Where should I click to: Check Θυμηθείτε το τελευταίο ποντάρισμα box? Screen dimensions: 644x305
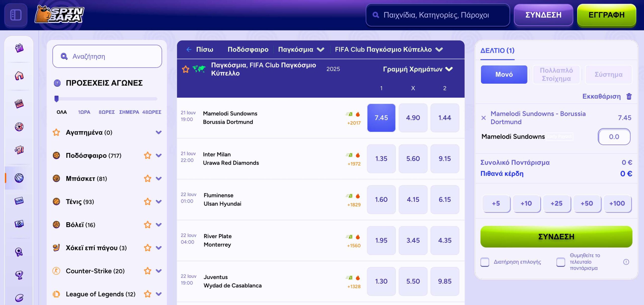click(x=561, y=262)
